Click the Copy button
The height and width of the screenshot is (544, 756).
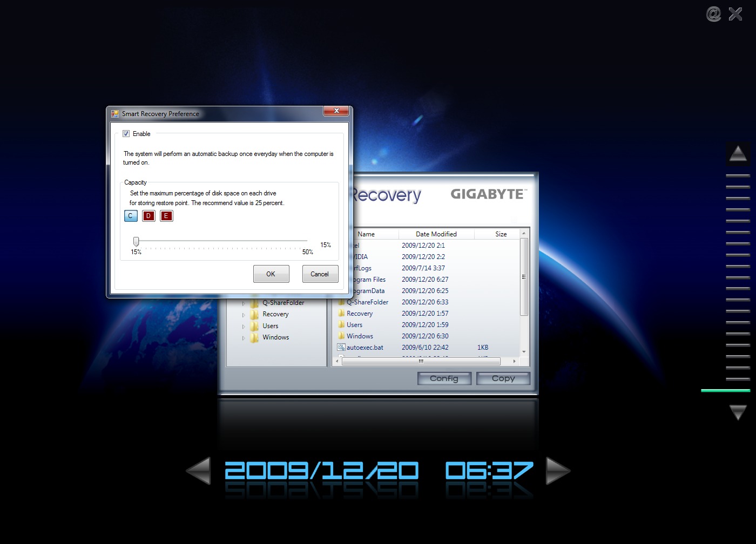[x=503, y=378]
